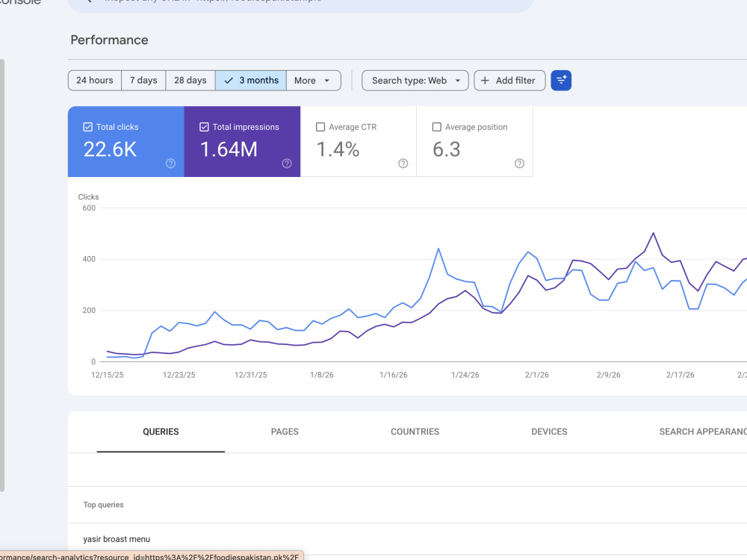The width and height of the screenshot is (747, 560).
Task: Click checkmark icon on 3 months chip
Action: (229, 81)
